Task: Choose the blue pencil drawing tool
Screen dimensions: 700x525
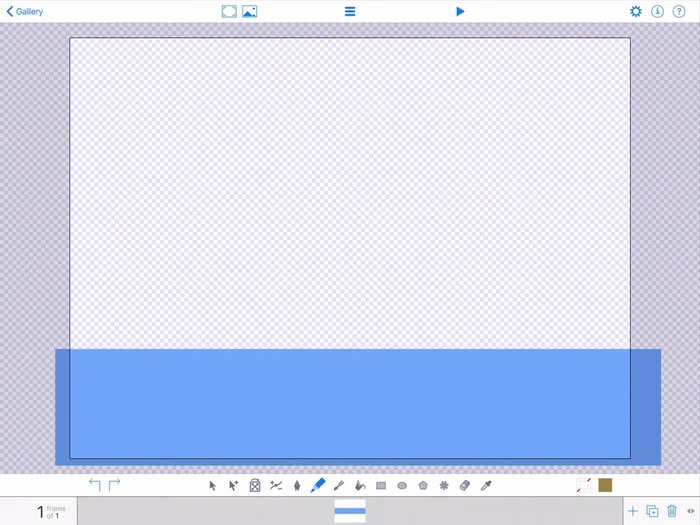Action: [318, 485]
